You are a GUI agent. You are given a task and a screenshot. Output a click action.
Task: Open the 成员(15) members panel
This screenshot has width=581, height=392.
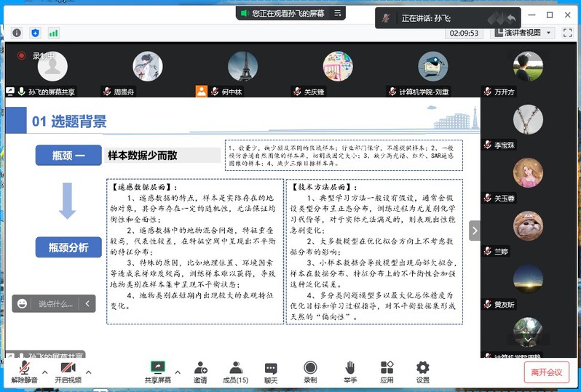tap(235, 368)
